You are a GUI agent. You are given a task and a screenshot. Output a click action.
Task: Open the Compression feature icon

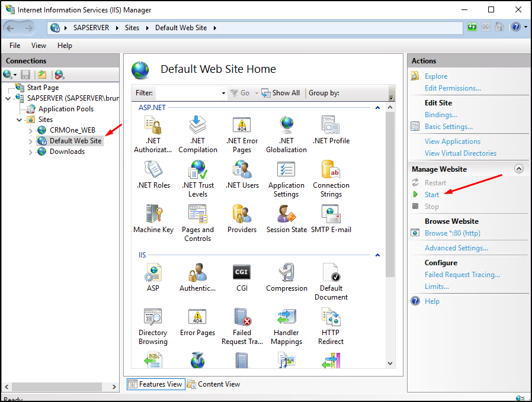point(286,273)
